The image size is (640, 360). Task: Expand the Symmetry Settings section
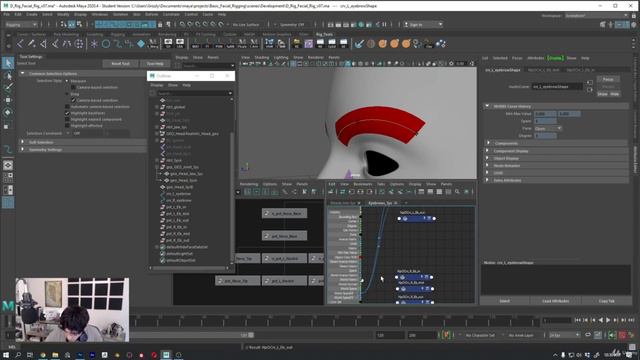[x=23, y=149]
